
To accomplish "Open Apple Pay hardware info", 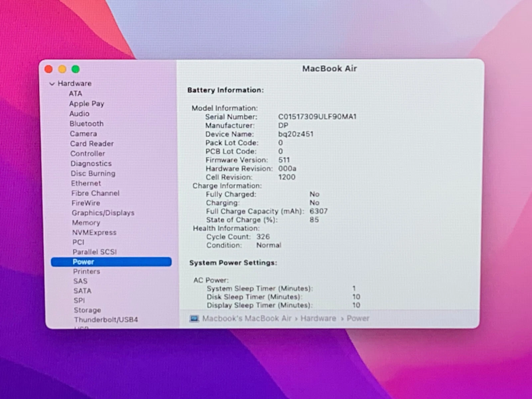I will coord(87,104).
